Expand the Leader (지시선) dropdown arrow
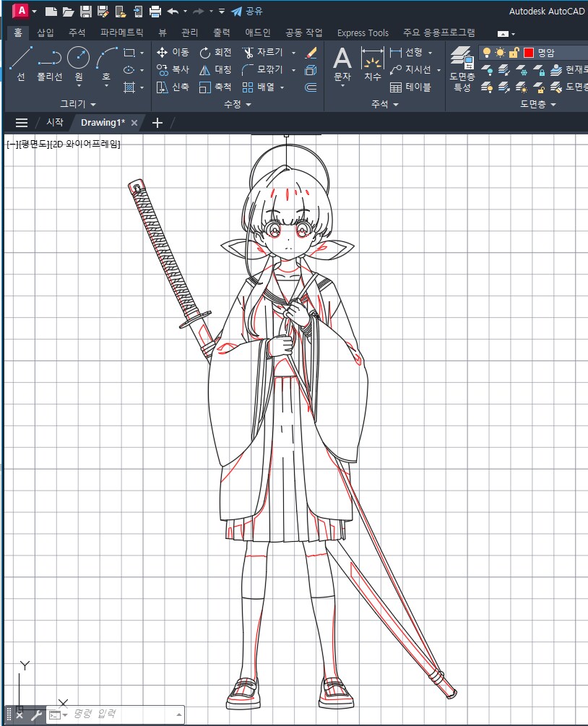588x726 pixels. [438, 70]
